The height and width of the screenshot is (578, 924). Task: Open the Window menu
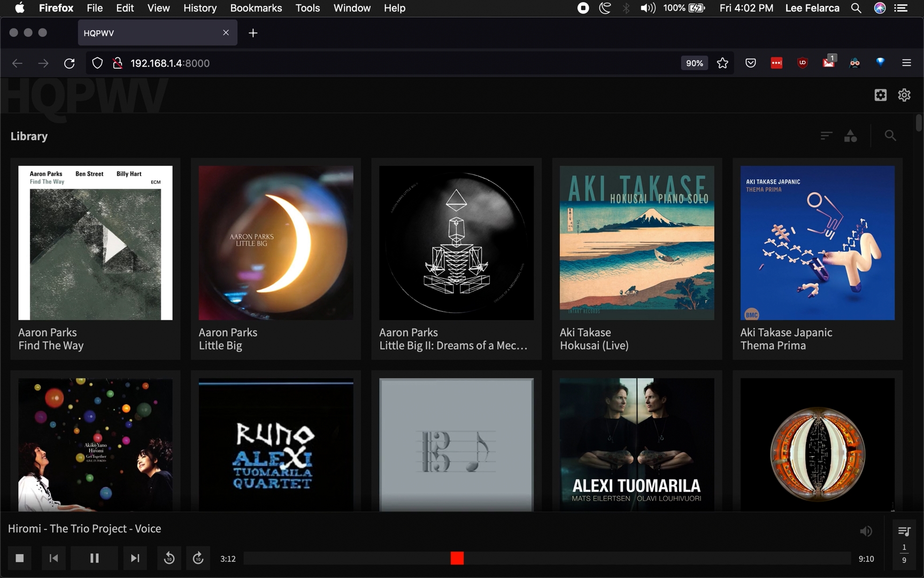pyautogui.click(x=352, y=8)
